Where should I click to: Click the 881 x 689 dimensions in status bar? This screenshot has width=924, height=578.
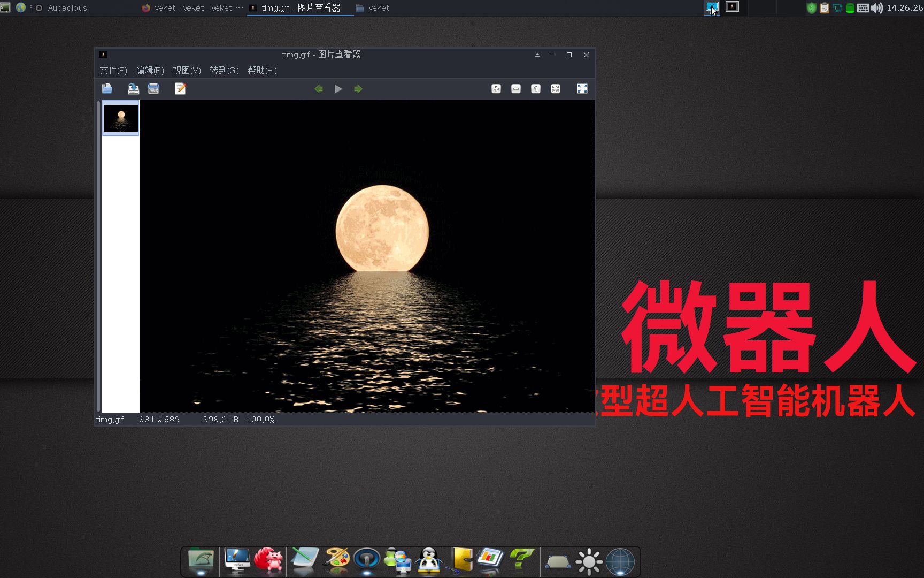(x=159, y=420)
